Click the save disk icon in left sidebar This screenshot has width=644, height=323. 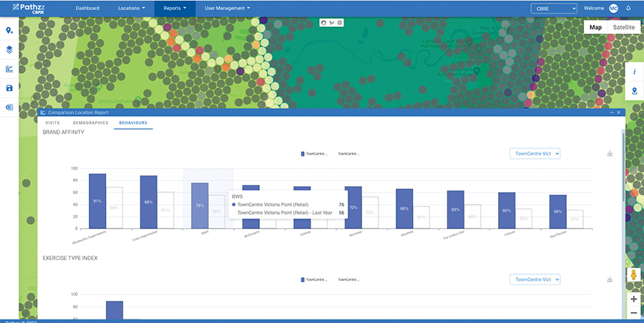coord(9,88)
